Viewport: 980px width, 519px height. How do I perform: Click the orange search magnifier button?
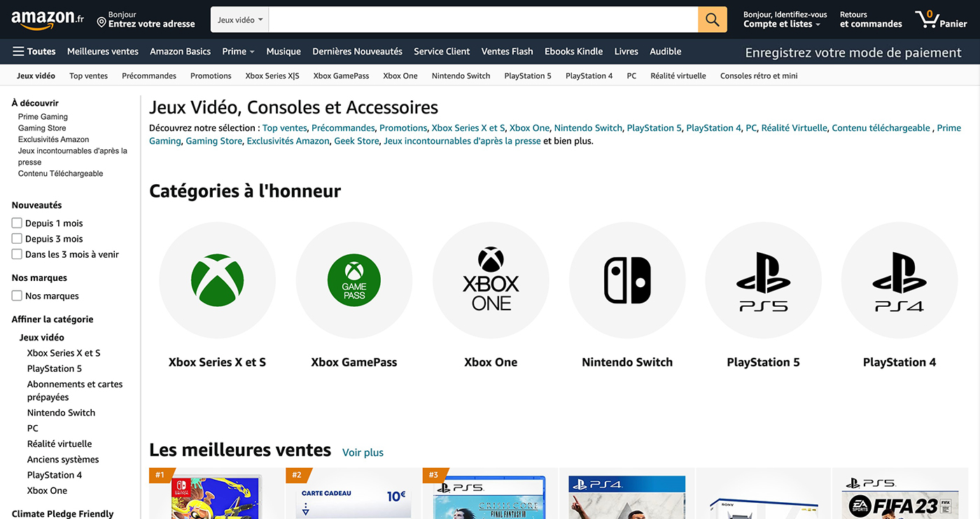pyautogui.click(x=713, y=20)
